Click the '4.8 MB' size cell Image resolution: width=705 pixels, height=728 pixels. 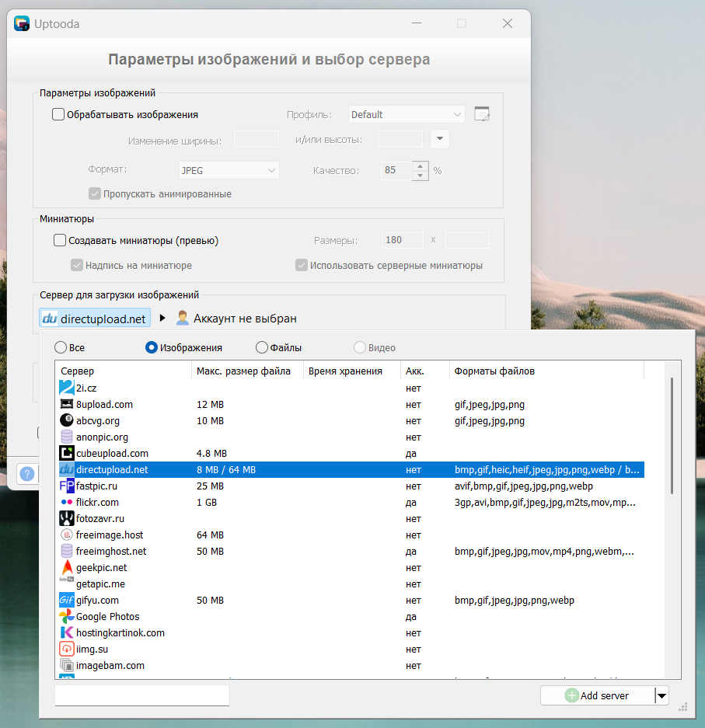(211, 453)
